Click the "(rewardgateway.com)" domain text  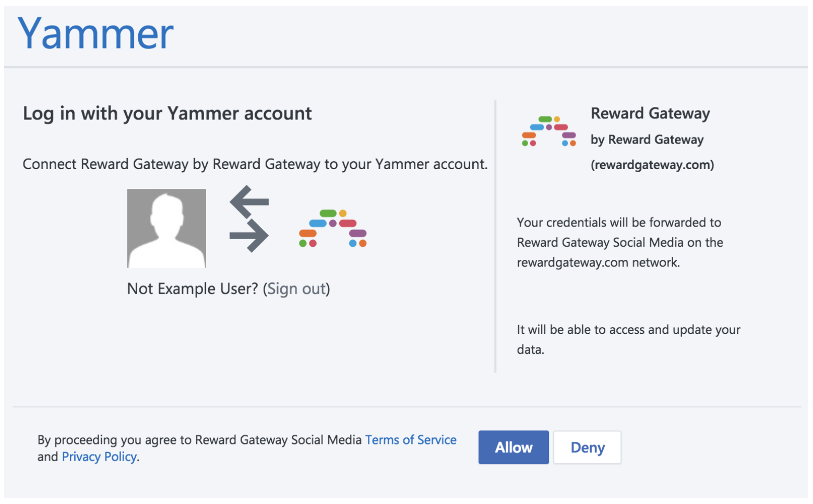[x=652, y=165]
